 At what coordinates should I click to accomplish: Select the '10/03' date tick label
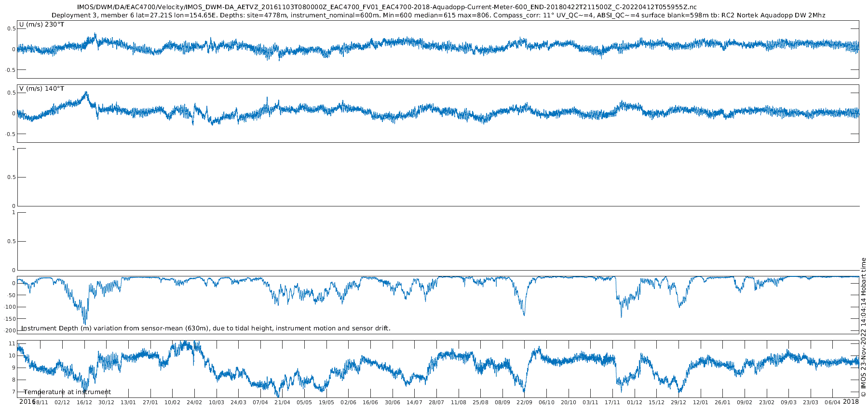[217, 402]
